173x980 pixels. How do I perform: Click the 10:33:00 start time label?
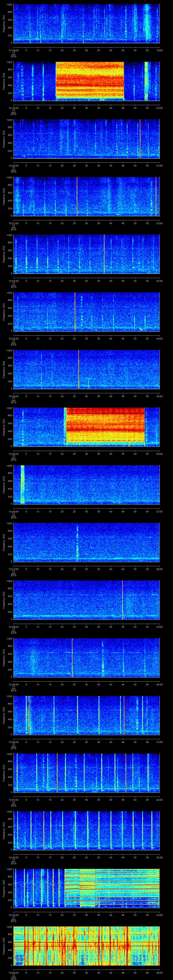coord(13,915)
